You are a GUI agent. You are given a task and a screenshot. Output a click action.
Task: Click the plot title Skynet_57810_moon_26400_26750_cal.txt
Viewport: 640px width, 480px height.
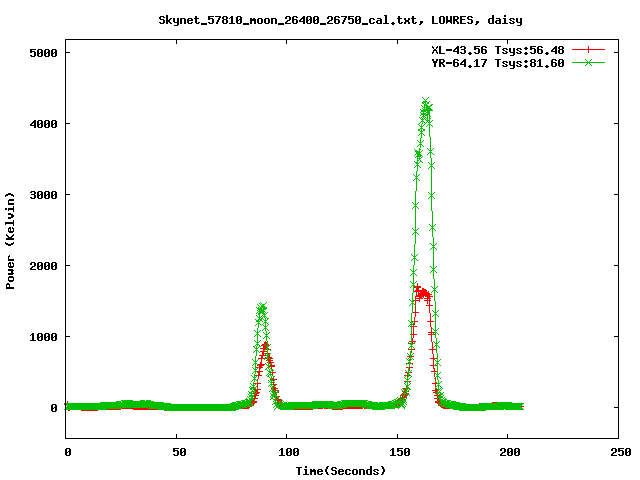tap(340, 20)
